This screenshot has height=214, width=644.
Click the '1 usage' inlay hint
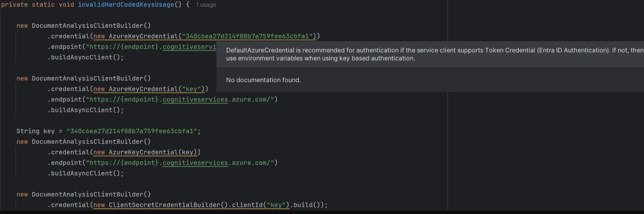coord(206,5)
